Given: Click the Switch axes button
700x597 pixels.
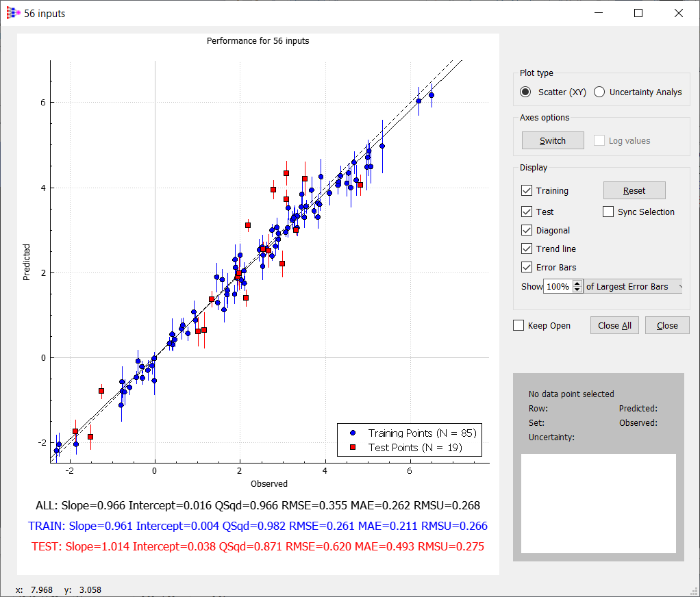Looking at the screenshot, I should coord(553,140).
